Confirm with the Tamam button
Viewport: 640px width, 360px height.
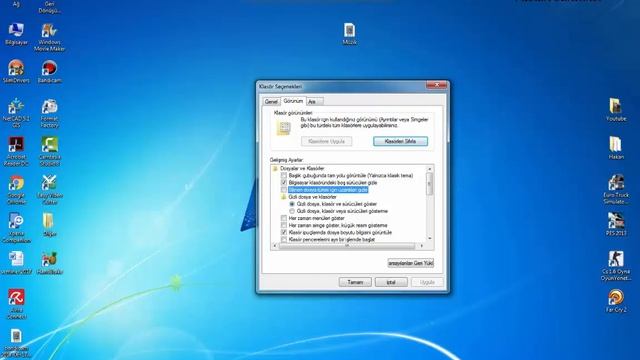(355, 282)
